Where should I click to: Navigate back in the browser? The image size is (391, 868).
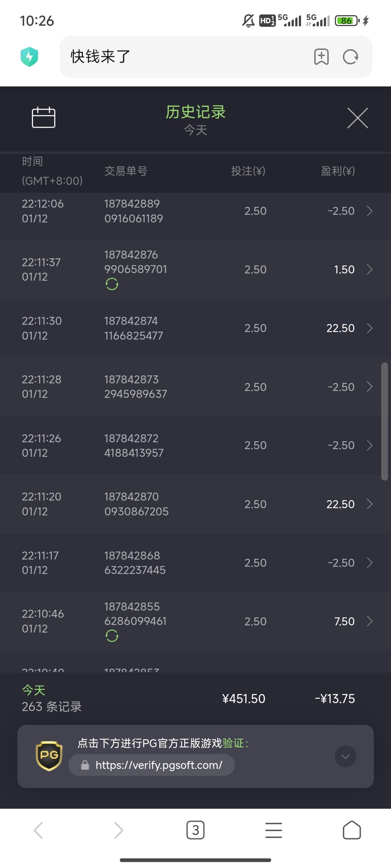pos(39,830)
